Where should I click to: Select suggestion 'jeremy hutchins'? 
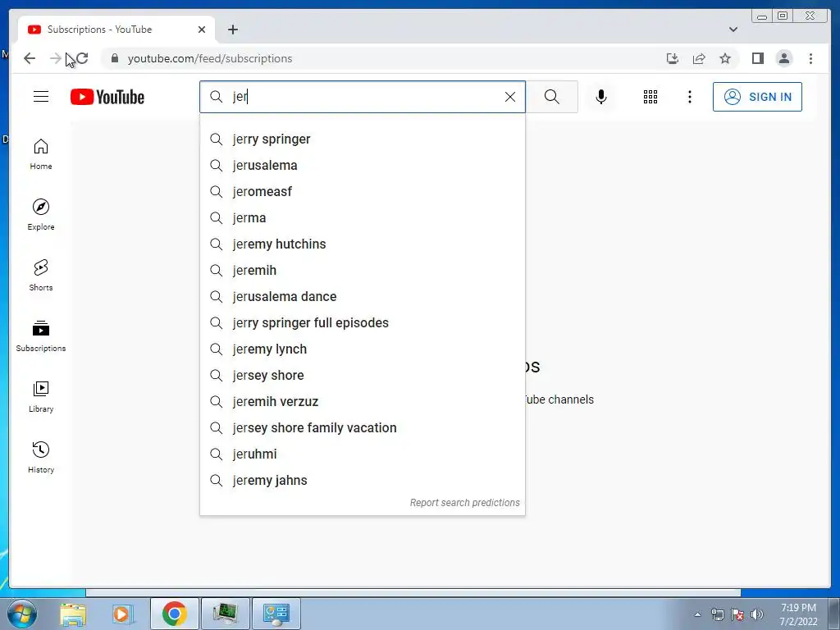pyautogui.click(x=362, y=244)
